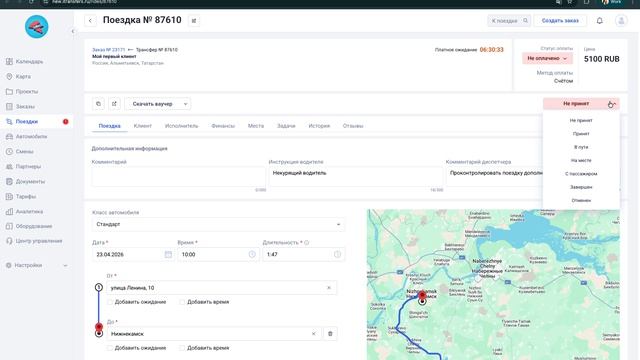Open the Карта sidebar section
The image size is (640, 360).
[x=19, y=76]
